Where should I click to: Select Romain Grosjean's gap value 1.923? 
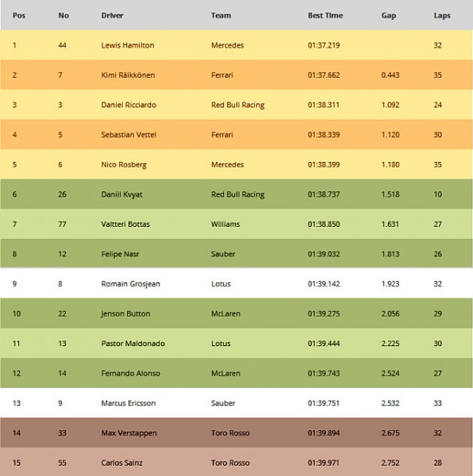390,284
